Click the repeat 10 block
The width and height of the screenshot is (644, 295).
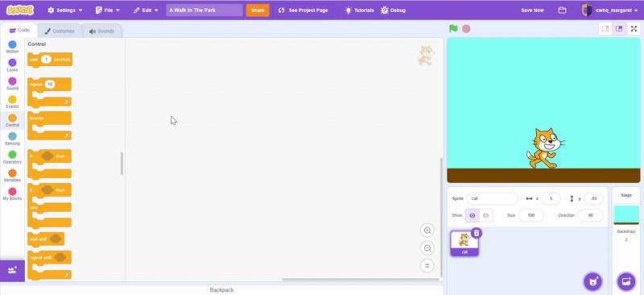point(49,93)
